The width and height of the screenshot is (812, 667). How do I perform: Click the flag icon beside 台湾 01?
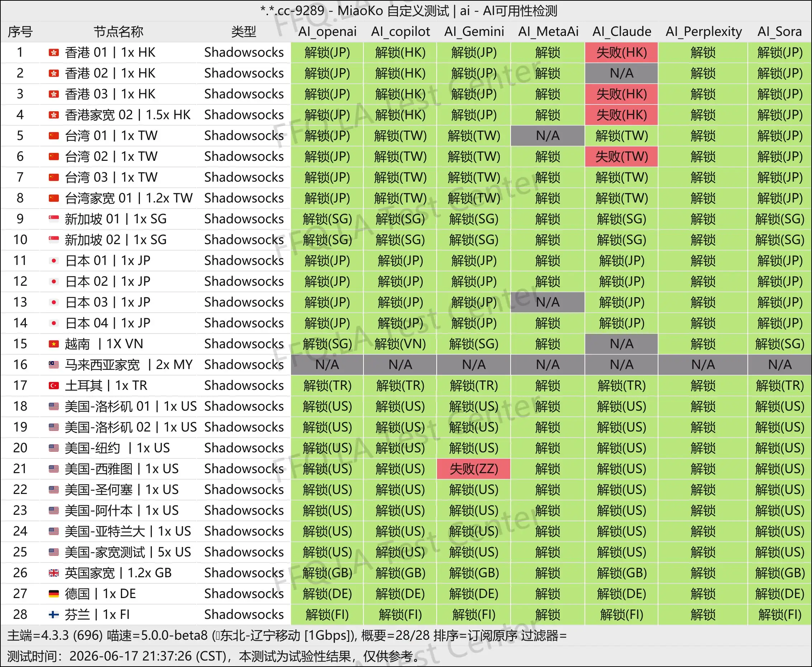click(x=54, y=136)
